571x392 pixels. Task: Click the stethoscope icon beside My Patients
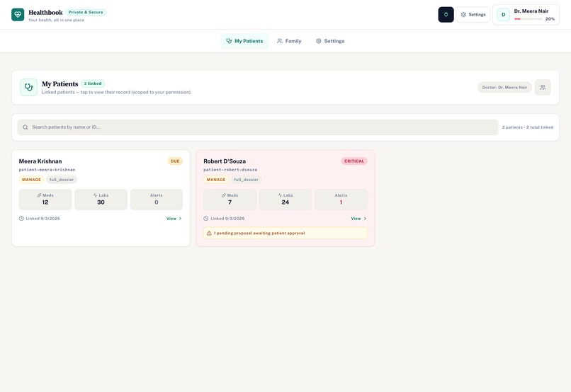[x=29, y=87]
